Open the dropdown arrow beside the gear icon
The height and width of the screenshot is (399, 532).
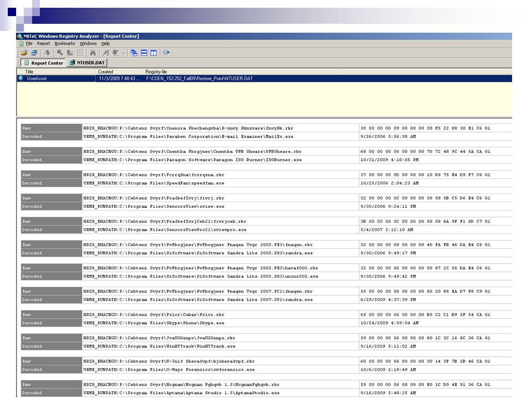[124, 53]
